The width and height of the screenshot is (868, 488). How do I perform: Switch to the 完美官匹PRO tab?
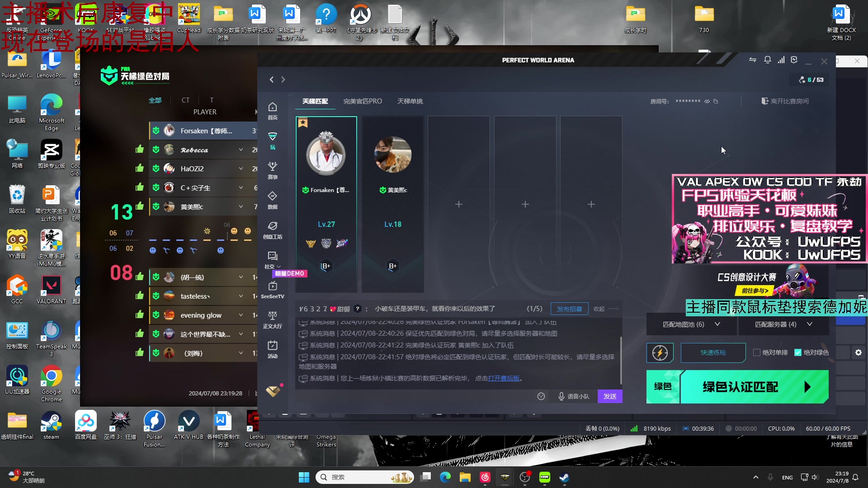coord(363,101)
